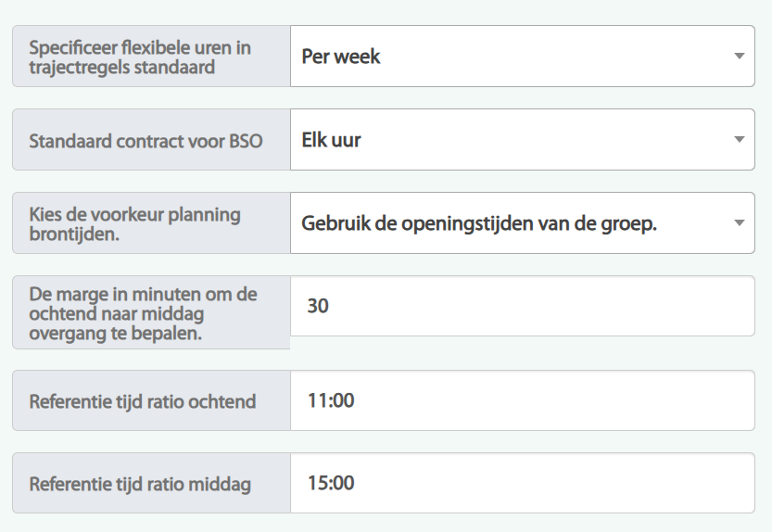Image resolution: width=772 pixels, height=532 pixels.
Task: Click the dropdown arrow beside Elk uur
Action: coord(739,140)
